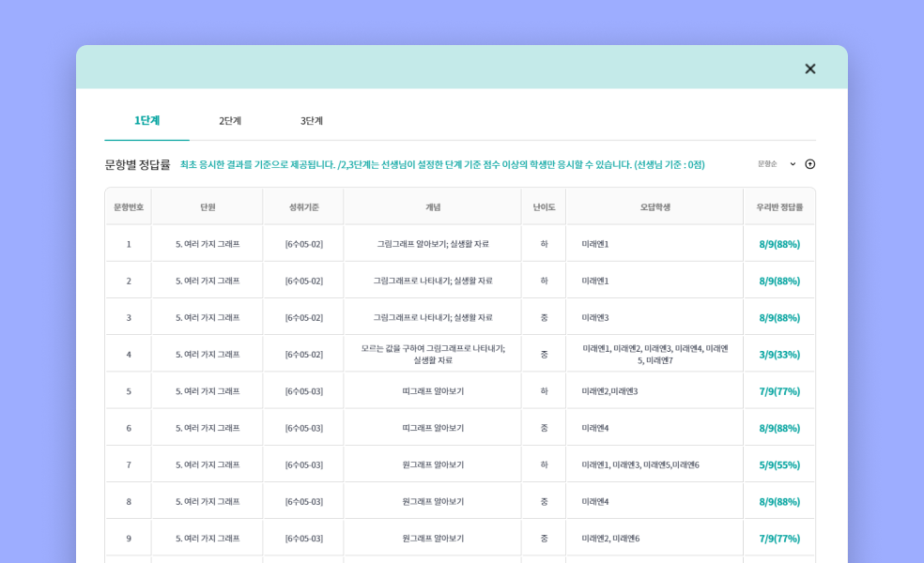The image size is (924, 563).
Task: Close the results dialog with the X
Action: point(809,68)
